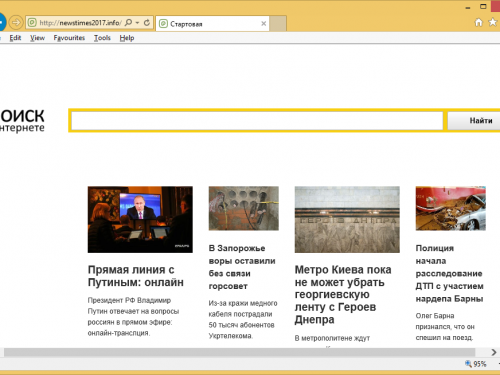Open the View menu
Image resolution: width=500 pixels, height=375 pixels.
(x=37, y=38)
